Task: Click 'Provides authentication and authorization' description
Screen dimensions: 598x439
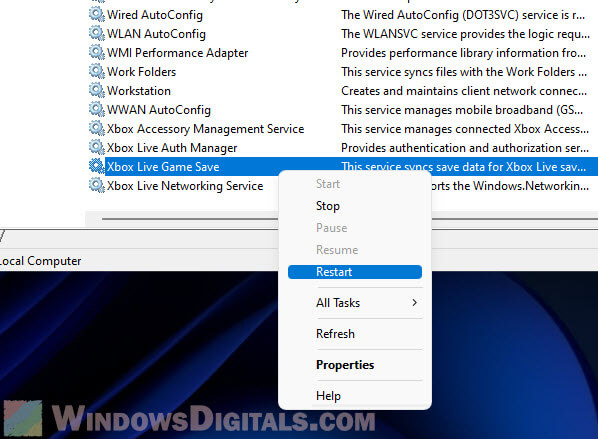Action: [465, 148]
